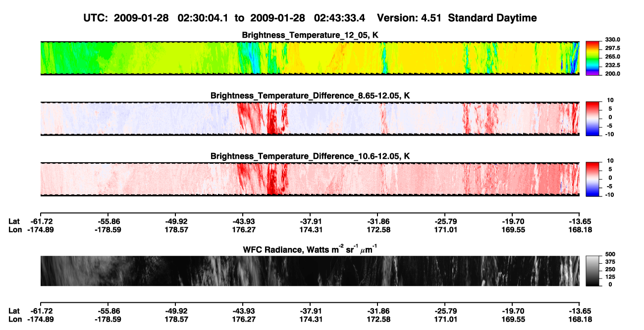Image resolution: width=644 pixels, height=330 pixels.
Task: Click the 375 label on the WFC colorbar
Action: point(610,262)
